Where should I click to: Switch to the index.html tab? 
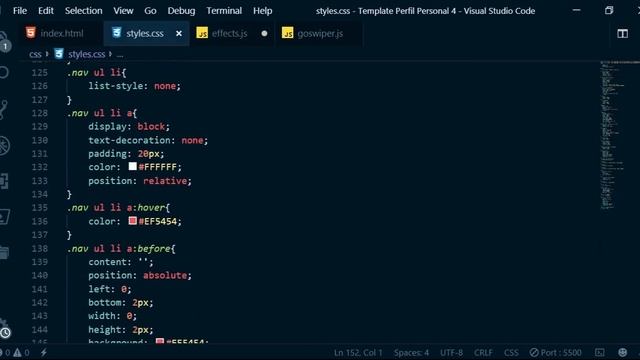coord(61,33)
